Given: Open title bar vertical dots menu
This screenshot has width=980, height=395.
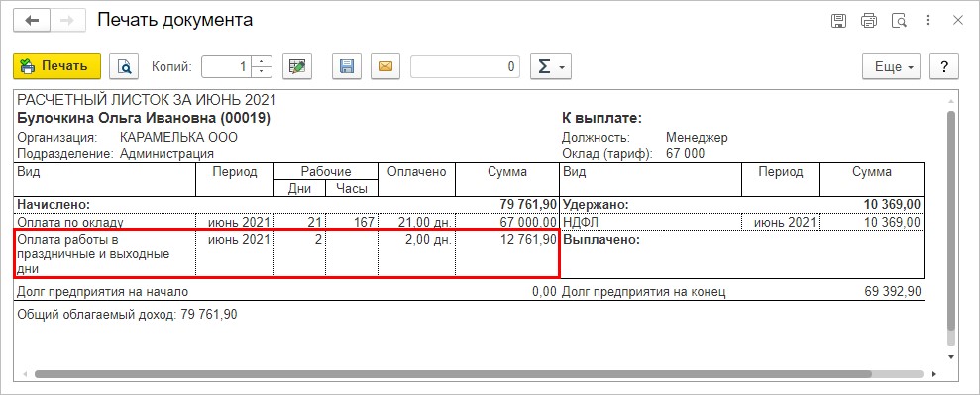Looking at the screenshot, I should [928, 21].
